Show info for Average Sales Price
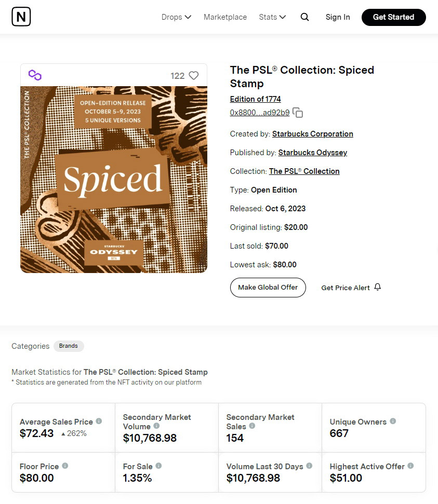 coord(99,421)
